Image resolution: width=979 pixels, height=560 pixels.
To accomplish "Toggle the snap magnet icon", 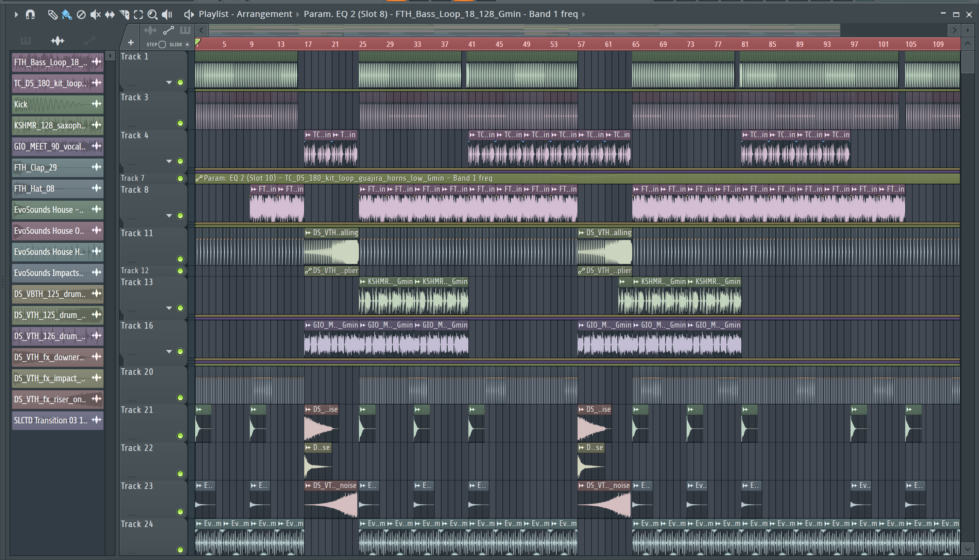I will click(x=30, y=15).
